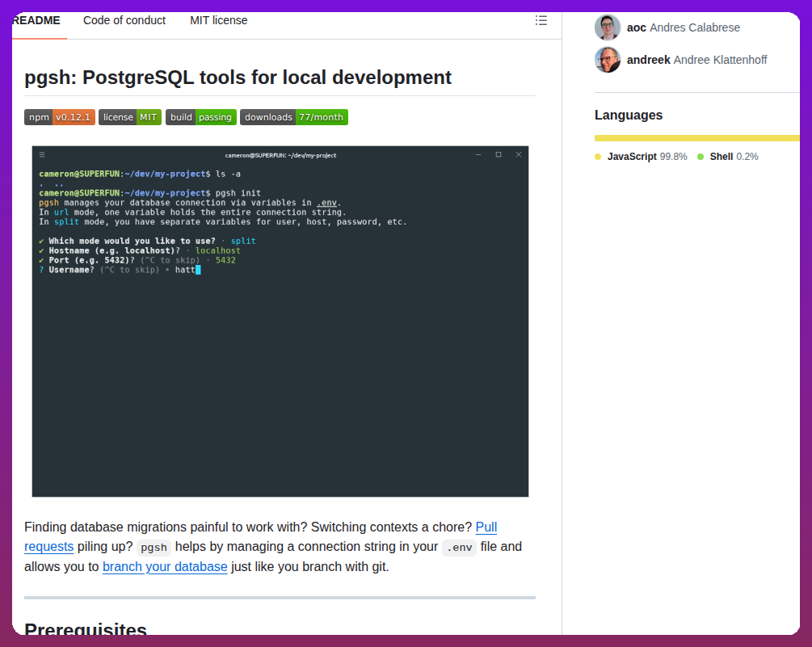Click the JavaScript 99.8% language link
812x647 pixels.
coord(641,157)
